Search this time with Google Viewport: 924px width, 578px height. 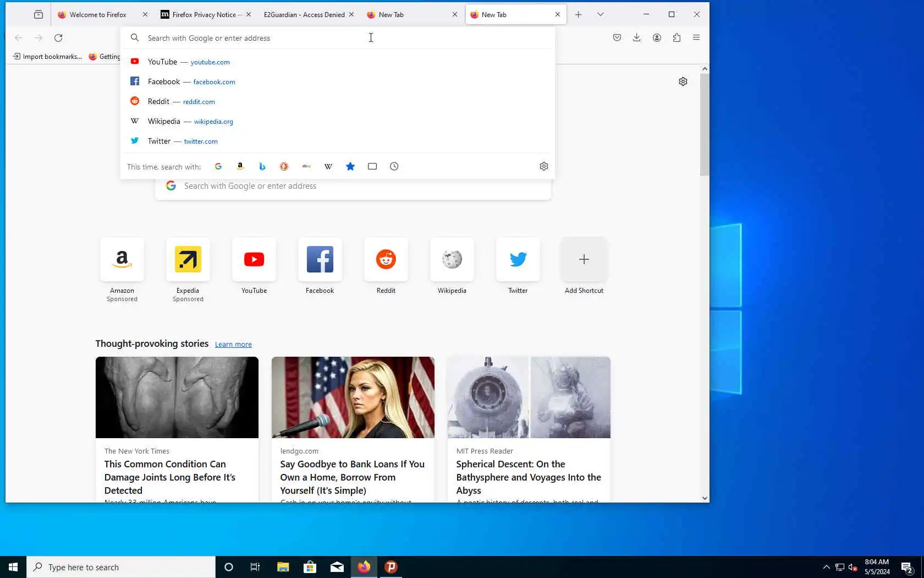click(218, 166)
